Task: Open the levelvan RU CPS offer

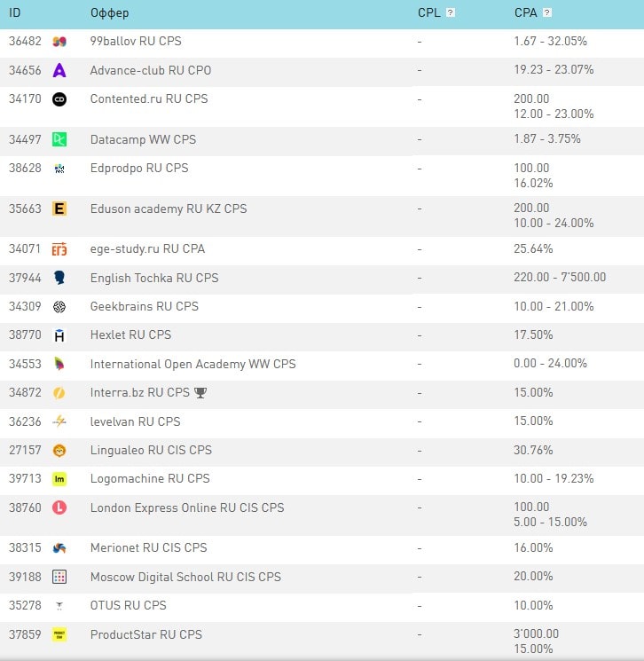Action: [136, 421]
